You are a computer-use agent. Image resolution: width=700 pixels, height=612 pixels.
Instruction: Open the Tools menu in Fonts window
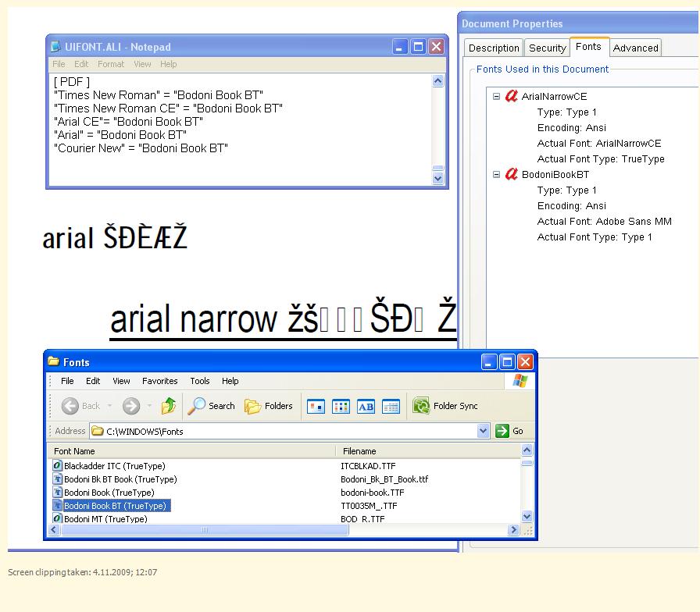tap(199, 381)
